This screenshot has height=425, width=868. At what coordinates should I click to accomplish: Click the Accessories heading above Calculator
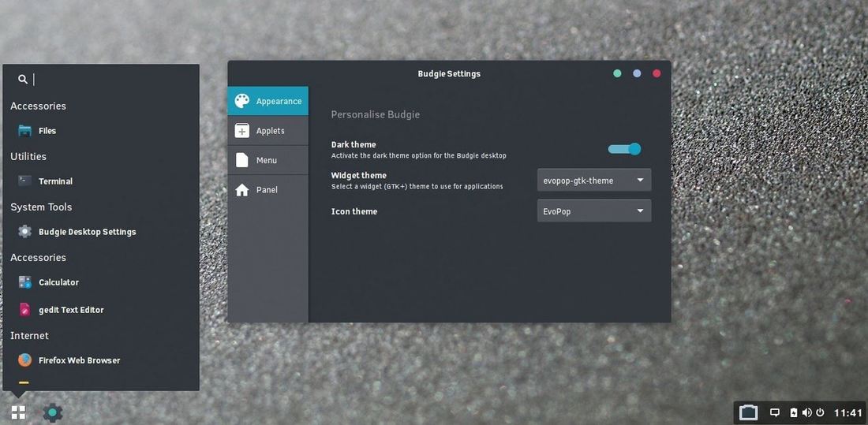coord(38,257)
